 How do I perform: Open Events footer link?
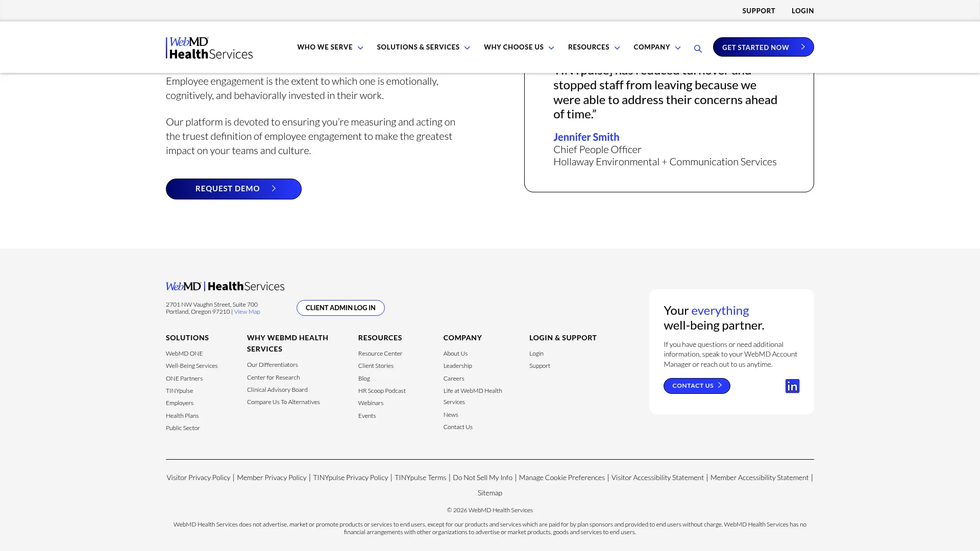tap(367, 416)
